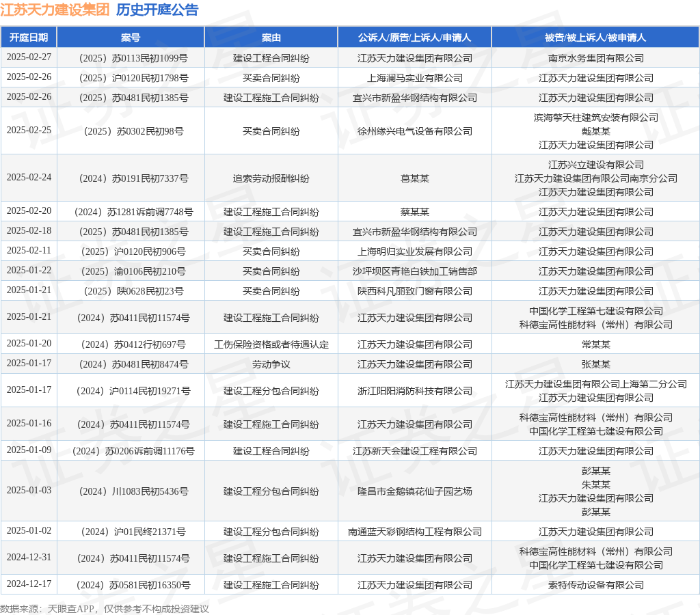This screenshot has width=700, height=615.
Task: Click the date cell 2024-12-31
Action: (29, 558)
